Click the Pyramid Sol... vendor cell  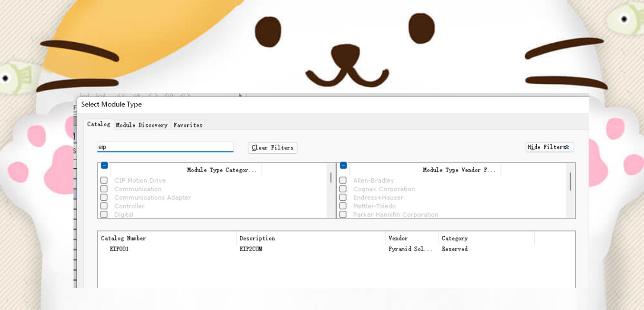click(x=410, y=249)
